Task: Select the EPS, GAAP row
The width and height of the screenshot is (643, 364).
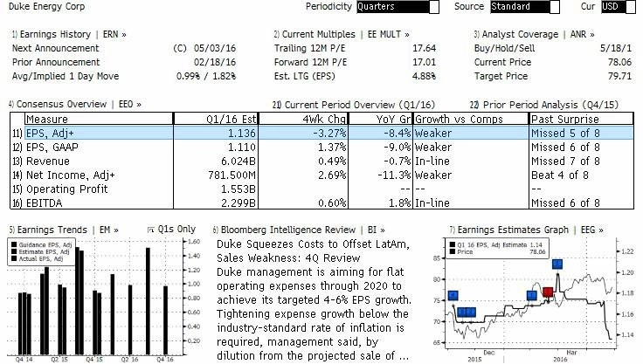Action: (321, 148)
